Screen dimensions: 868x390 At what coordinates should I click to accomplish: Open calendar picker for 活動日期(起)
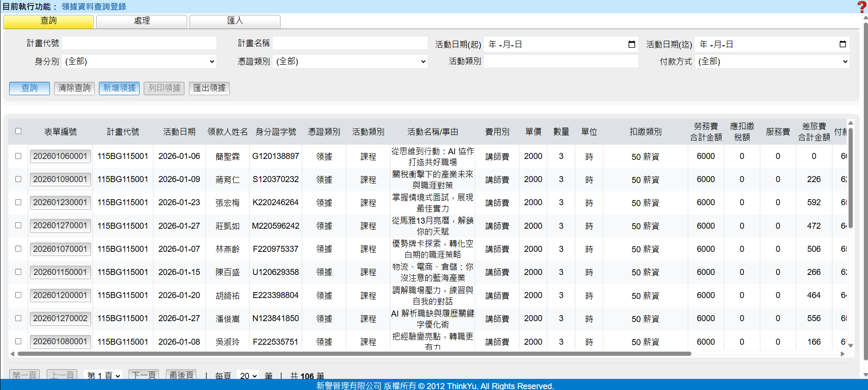click(632, 44)
